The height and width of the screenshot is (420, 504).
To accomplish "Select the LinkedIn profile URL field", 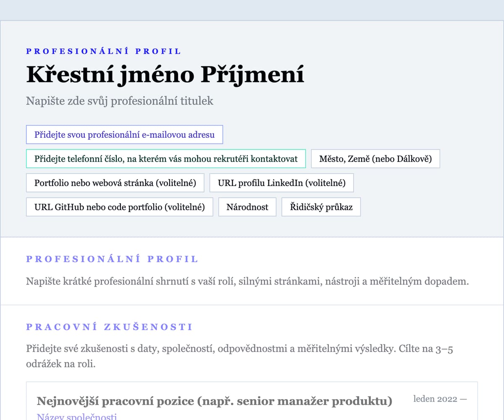I will click(281, 183).
